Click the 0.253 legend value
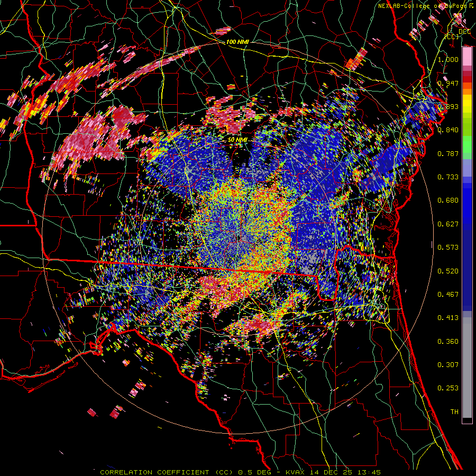Viewport: 476px width, 476px height. pos(448,388)
